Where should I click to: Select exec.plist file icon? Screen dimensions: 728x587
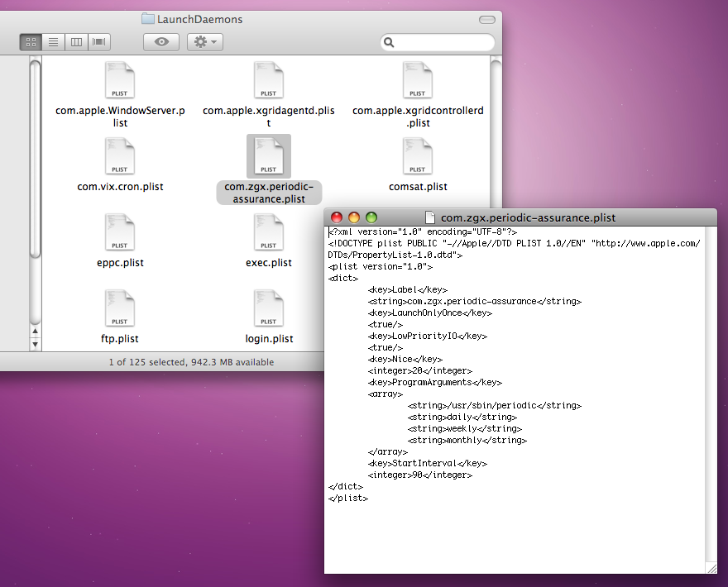pos(269,232)
